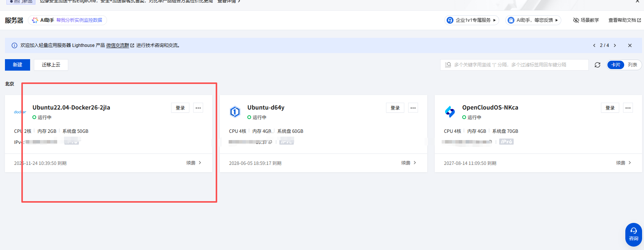
Task: Toggle 场景教学 visibility
Action: pyautogui.click(x=586, y=20)
